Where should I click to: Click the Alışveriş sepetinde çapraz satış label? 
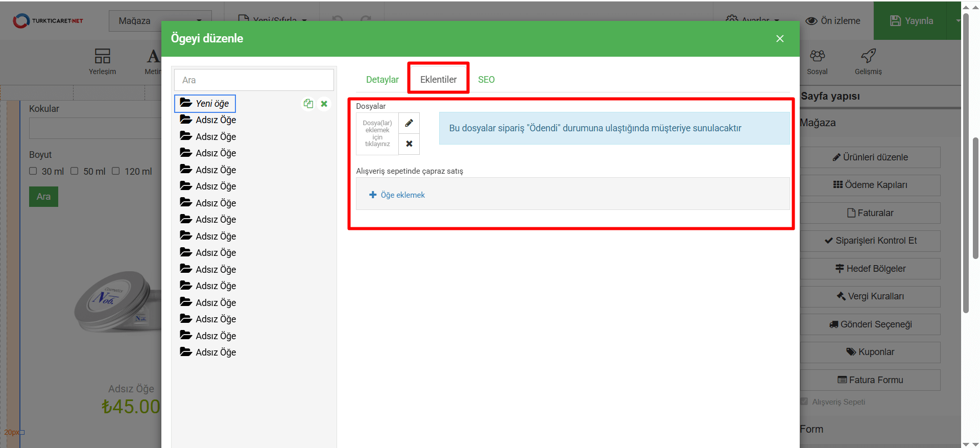pos(410,171)
